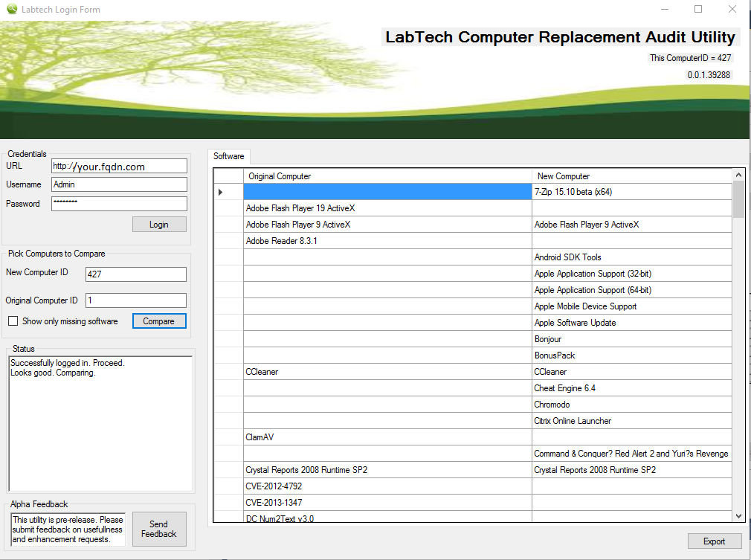Select the Apple Software Update cell
Viewport: 751px width, 560px height.
coord(632,323)
